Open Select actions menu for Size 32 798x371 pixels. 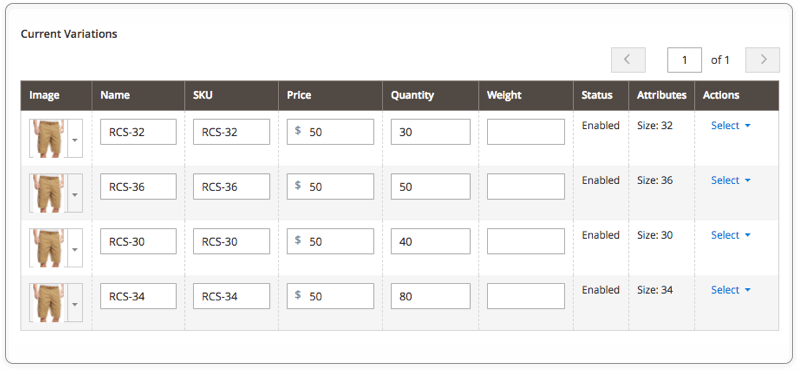click(x=731, y=126)
